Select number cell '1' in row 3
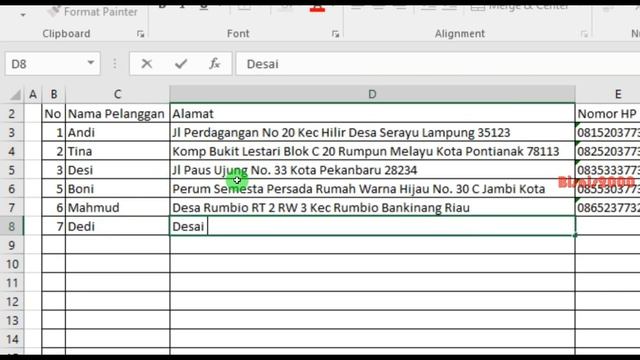 coord(53,132)
